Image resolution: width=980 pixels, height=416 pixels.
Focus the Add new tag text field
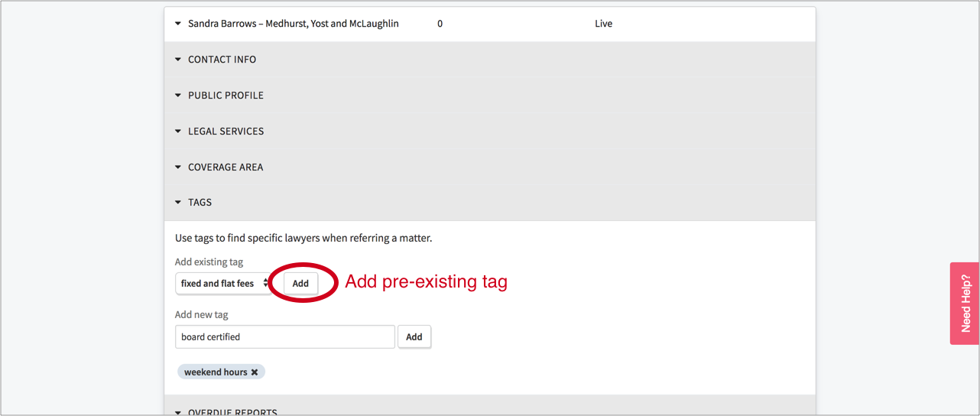(284, 337)
